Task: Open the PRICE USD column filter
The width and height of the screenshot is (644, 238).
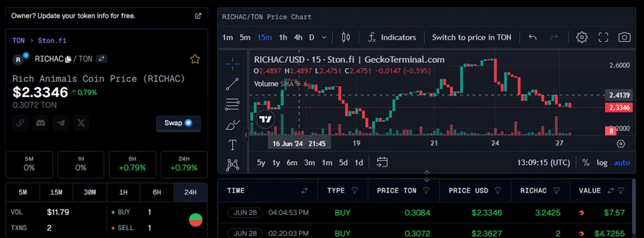Action: (x=498, y=190)
